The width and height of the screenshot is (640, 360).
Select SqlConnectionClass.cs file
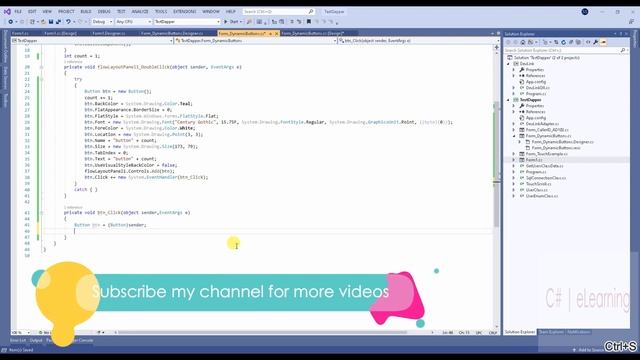pyautogui.click(x=545, y=178)
